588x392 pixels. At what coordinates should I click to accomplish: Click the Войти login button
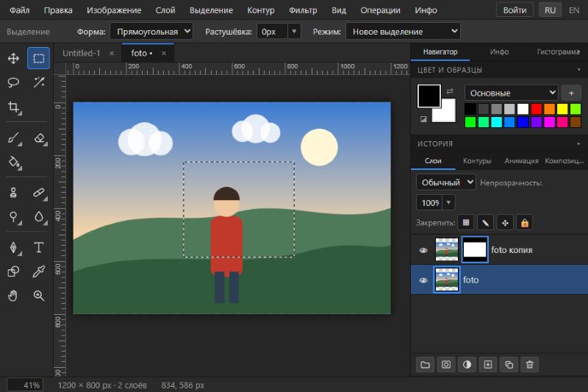point(514,10)
